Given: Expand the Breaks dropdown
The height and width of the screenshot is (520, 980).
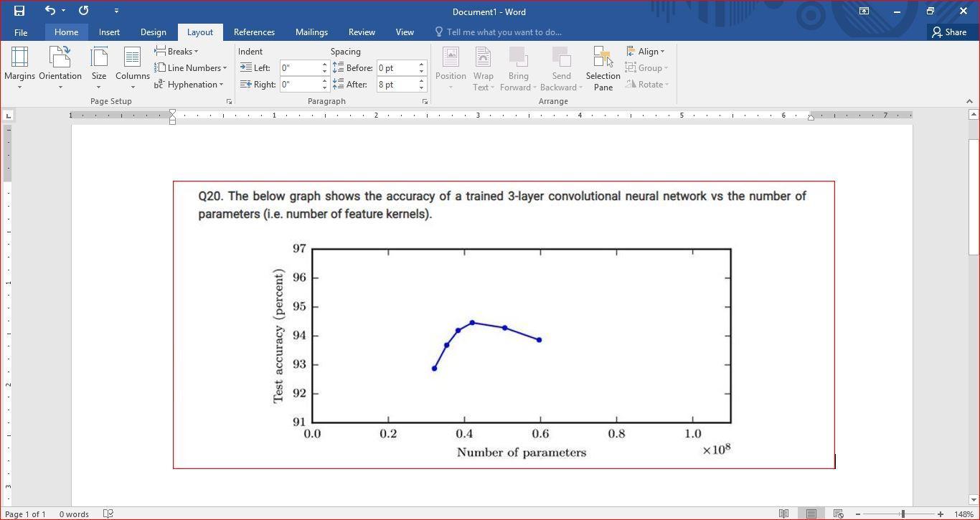Looking at the screenshot, I should [x=176, y=51].
